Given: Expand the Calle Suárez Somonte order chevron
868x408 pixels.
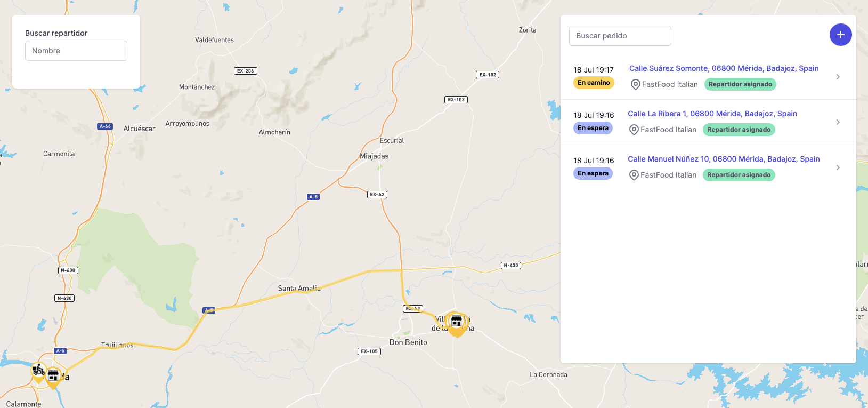Looking at the screenshot, I should (x=838, y=77).
